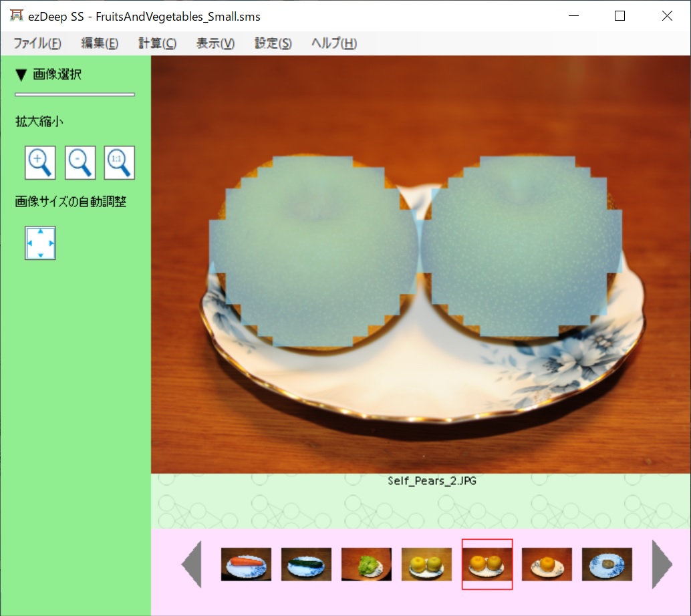Select the single orange fruit thumbnail
The width and height of the screenshot is (691, 616).
547,565
